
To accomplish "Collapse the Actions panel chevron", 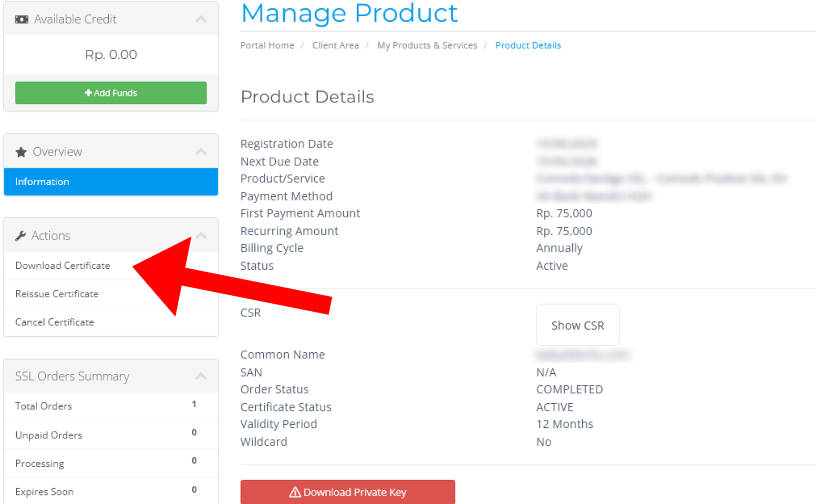I will pos(202,236).
